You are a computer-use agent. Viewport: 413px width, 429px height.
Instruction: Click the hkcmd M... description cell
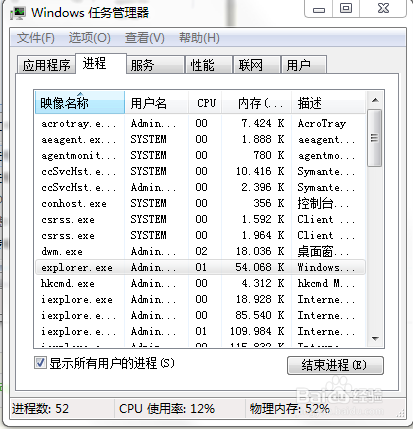click(x=326, y=283)
